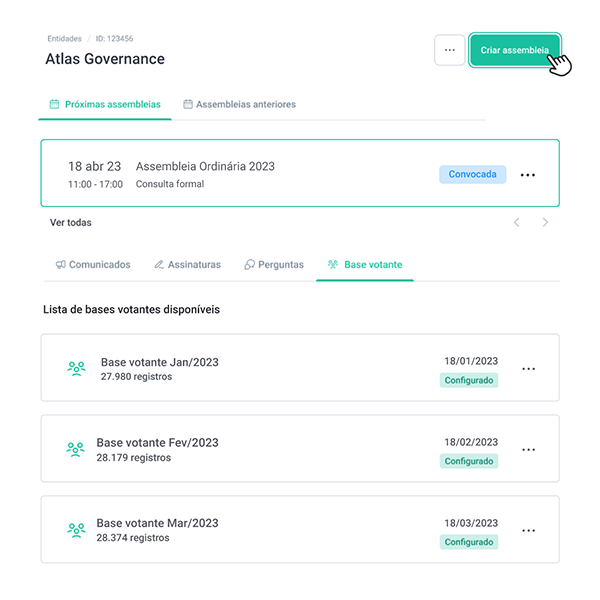Click the Convocada status badge
The height and width of the screenshot is (600, 600).
[472, 174]
